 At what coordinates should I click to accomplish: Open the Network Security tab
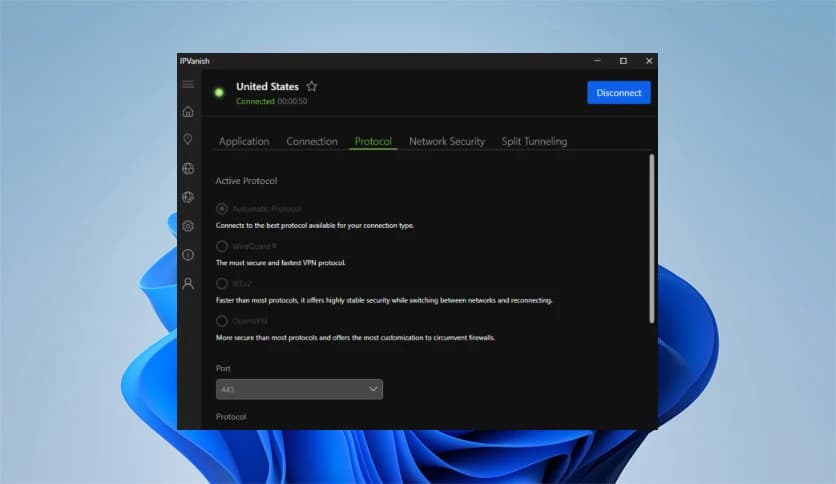447,141
